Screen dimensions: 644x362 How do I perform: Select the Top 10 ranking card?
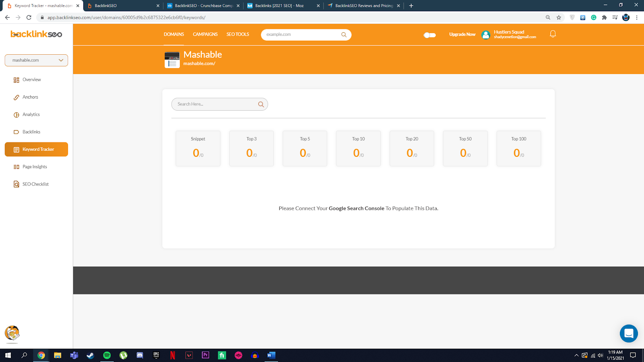pos(358,148)
